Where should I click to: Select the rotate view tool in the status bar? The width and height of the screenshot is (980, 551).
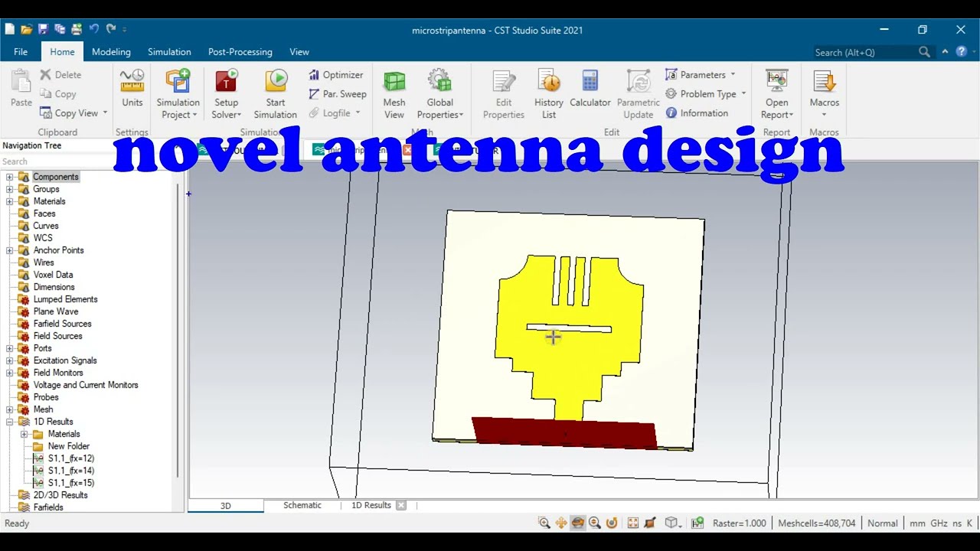[578, 523]
